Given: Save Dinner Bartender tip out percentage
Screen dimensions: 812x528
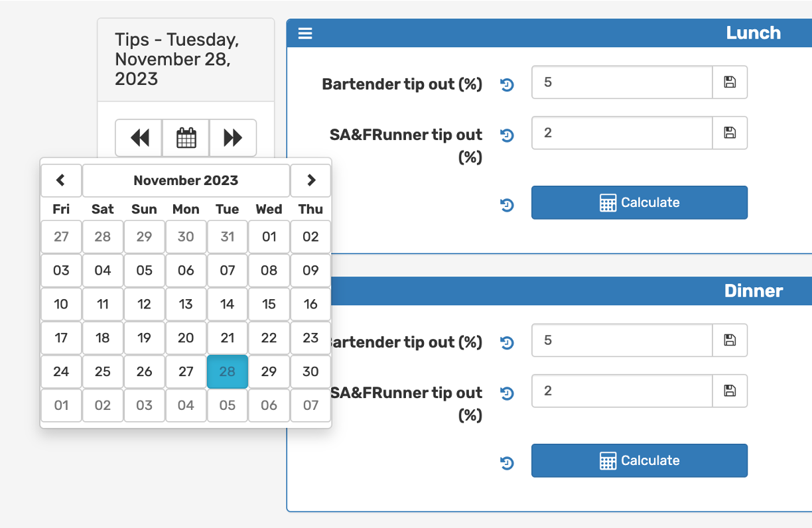Looking at the screenshot, I should [x=730, y=340].
